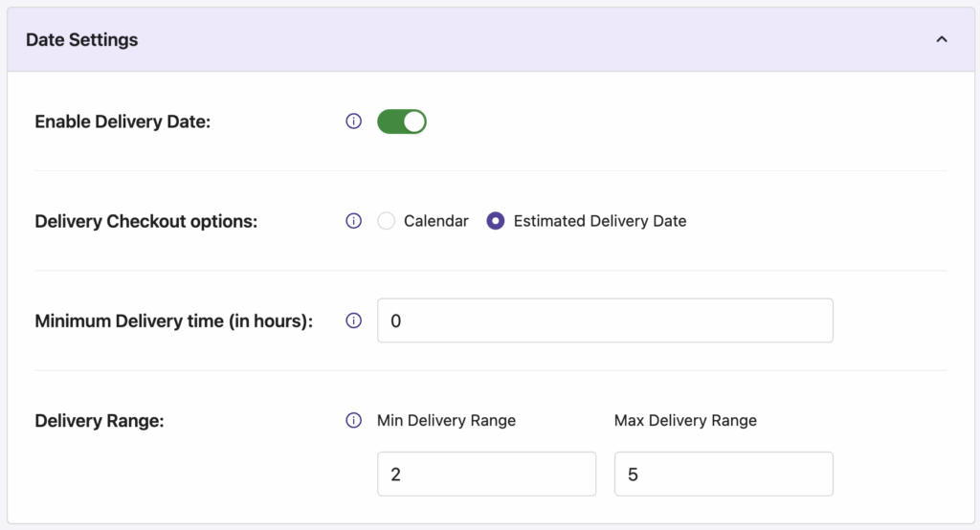Image resolution: width=980 pixels, height=530 pixels.
Task: Collapse the Date Settings panel chevron
Action: [x=942, y=39]
